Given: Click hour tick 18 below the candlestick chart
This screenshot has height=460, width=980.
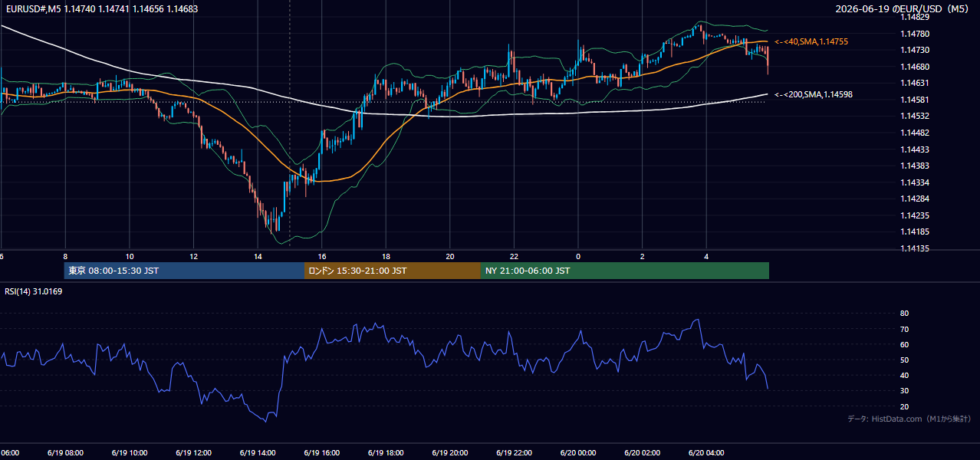Looking at the screenshot, I should point(386,257).
